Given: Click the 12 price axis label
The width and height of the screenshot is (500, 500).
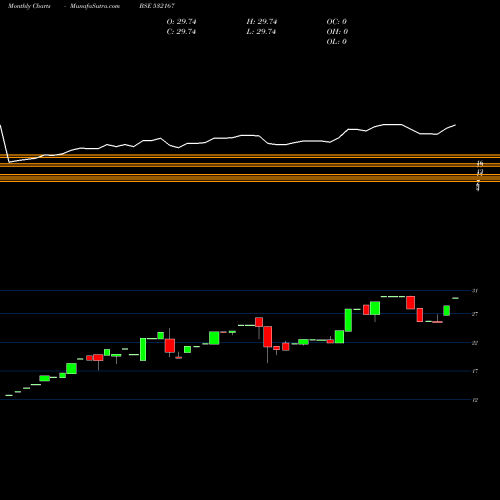Looking at the screenshot, I should (475, 400).
